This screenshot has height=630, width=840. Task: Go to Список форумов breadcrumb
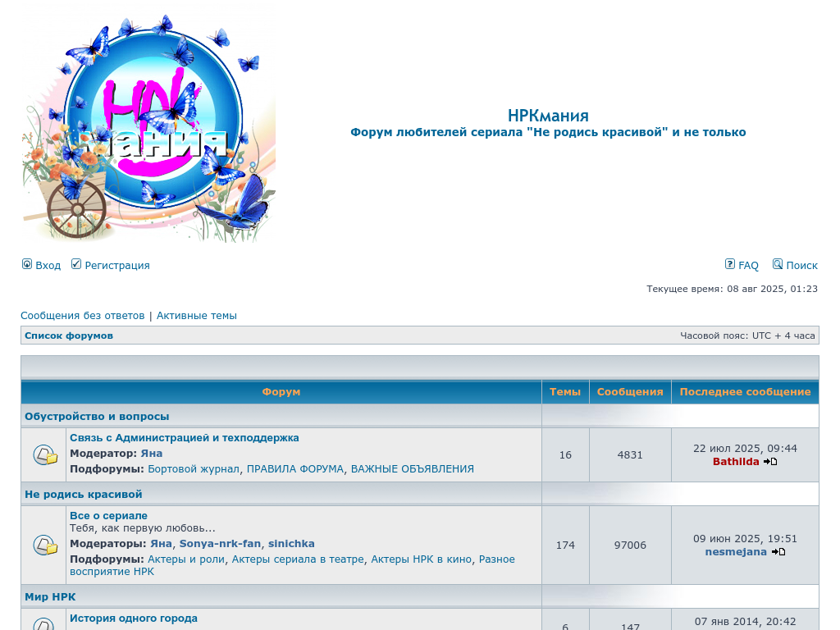click(69, 336)
